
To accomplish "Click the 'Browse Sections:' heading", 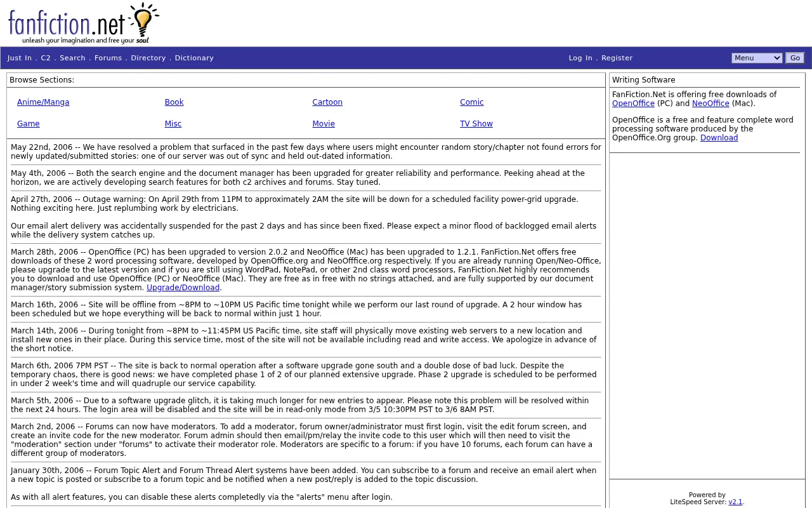I will click(x=42, y=80).
